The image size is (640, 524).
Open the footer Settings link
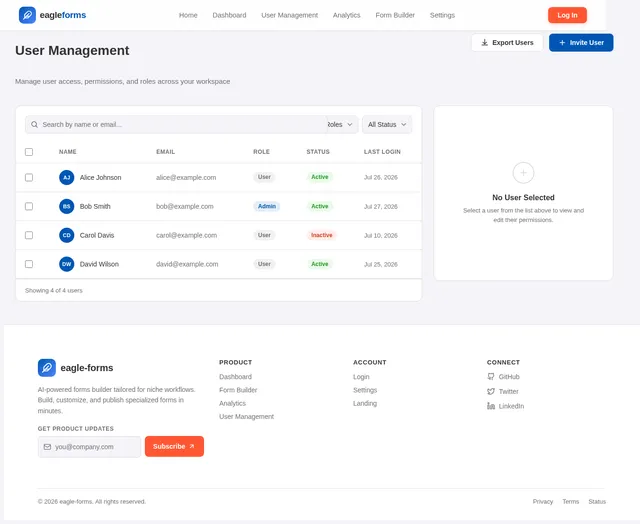(x=365, y=390)
